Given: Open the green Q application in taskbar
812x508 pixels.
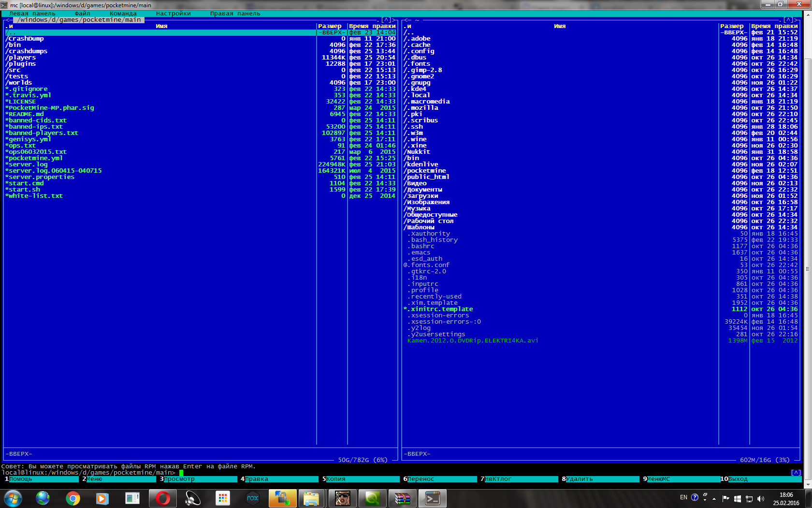Looking at the screenshot, I should pos(373,498).
